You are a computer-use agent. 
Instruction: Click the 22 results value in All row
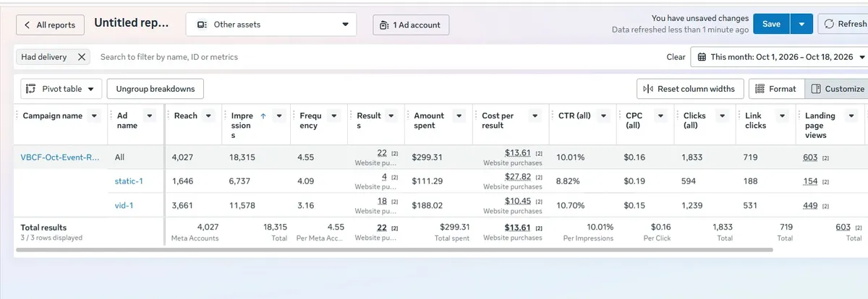(x=382, y=153)
